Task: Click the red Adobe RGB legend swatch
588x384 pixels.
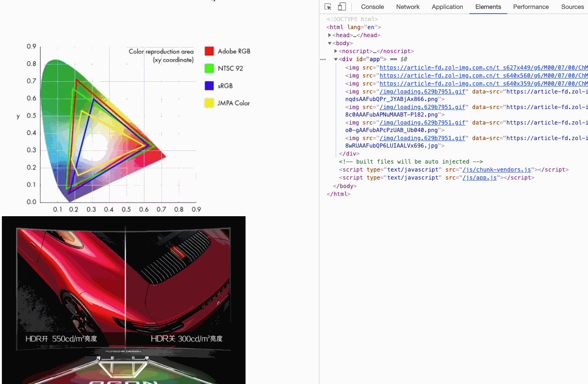Action: 209,51
